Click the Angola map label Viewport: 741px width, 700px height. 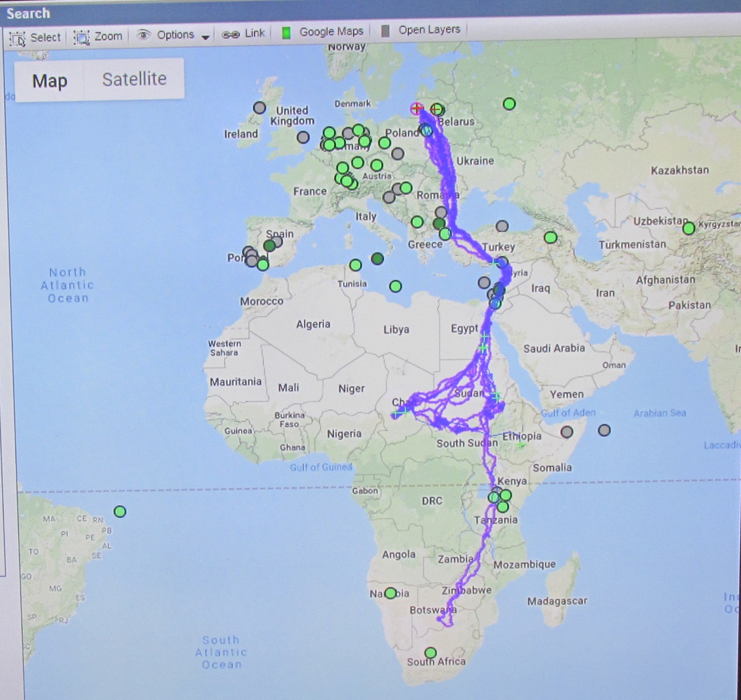pyautogui.click(x=399, y=554)
